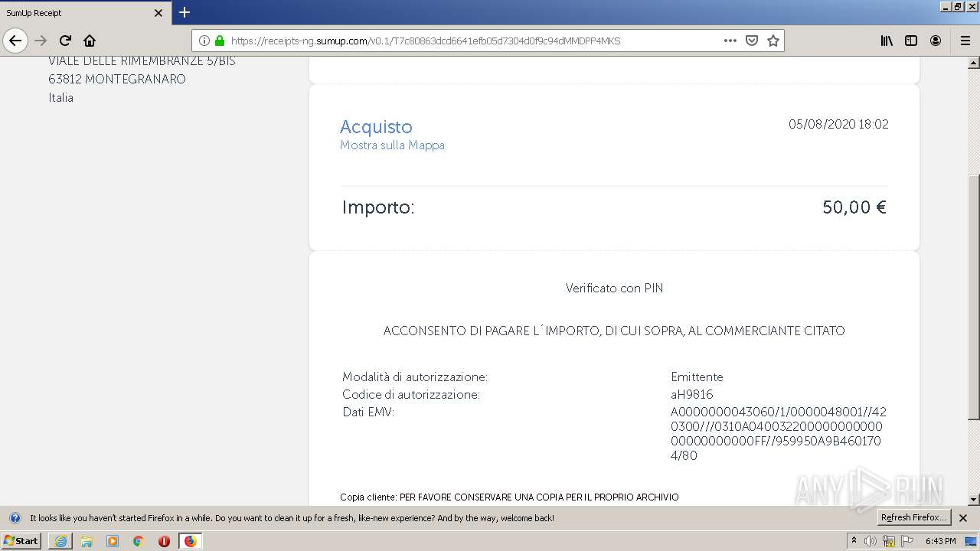Click the 63812 MONTEGRANARO address line
This screenshot has width=980, height=551.
point(117,80)
